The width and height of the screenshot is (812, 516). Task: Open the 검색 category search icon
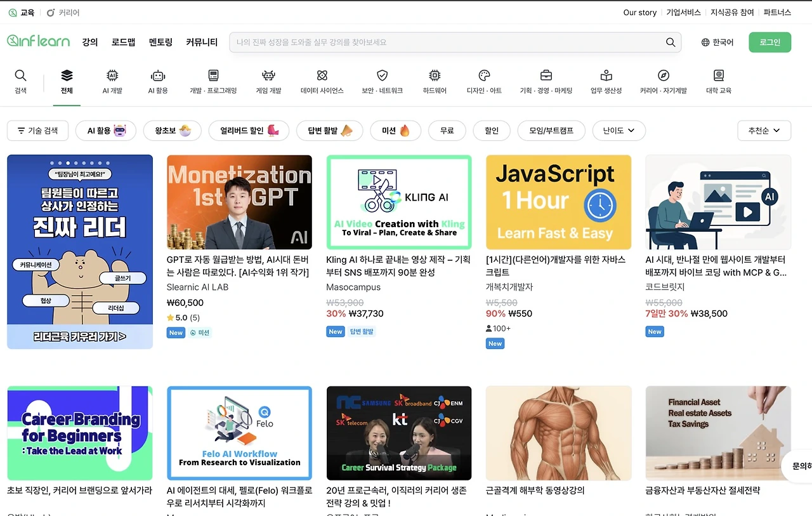click(x=21, y=76)
